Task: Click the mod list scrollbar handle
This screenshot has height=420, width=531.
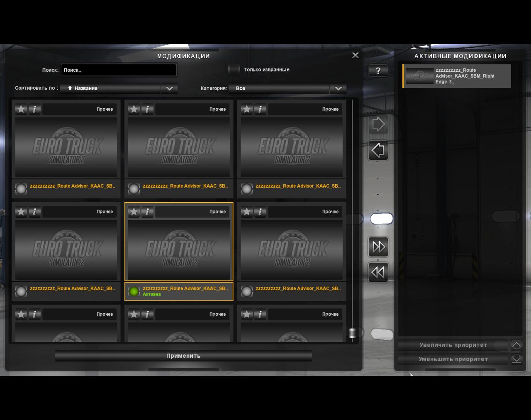Action: [x=352, y=333]
